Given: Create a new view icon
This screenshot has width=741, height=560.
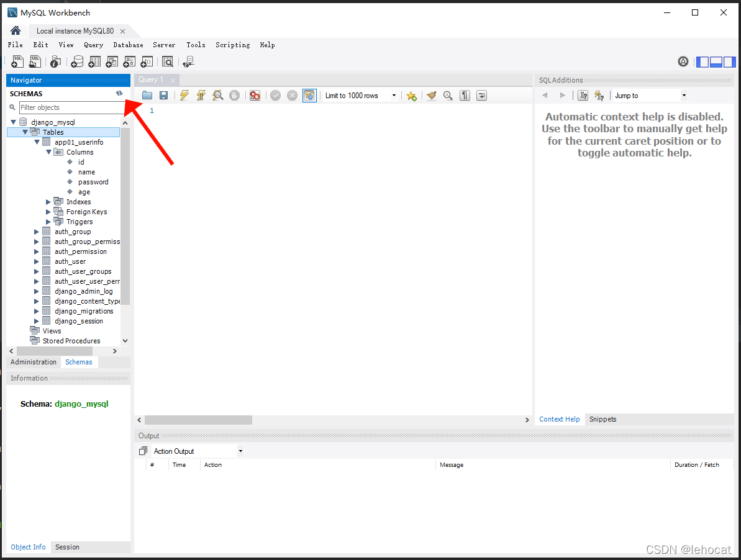Looking at the screenshot, I should point(112,61).
